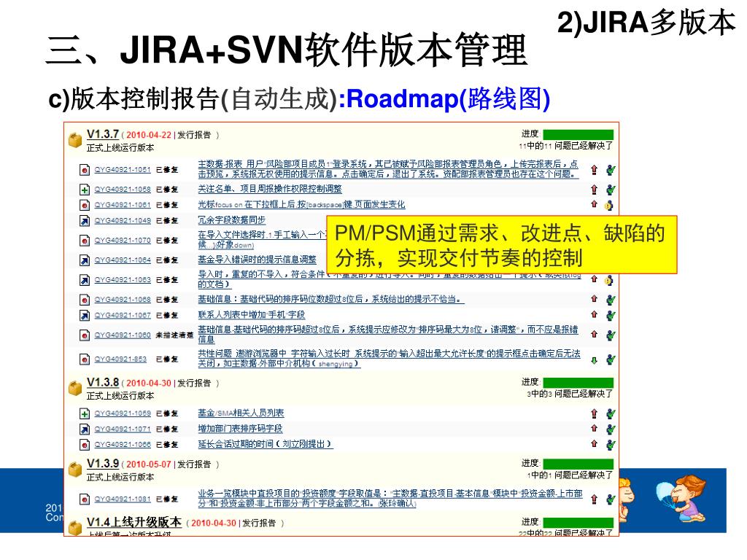Click the status check icon on row QYG40921-1060
747x560 pixels.
pyautogui.click(x=611, y=335)
